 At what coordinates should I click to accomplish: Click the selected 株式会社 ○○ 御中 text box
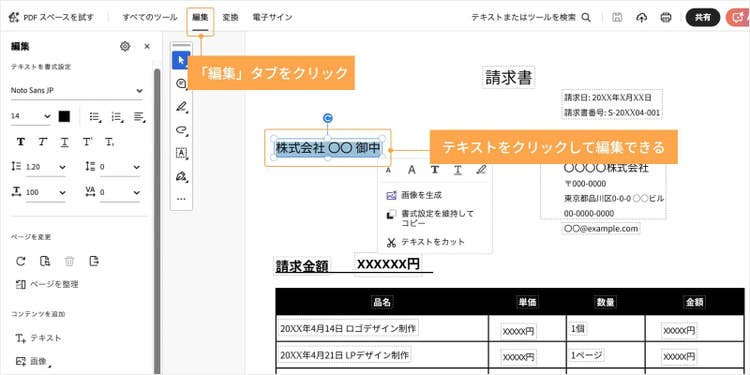pos(328,148)
